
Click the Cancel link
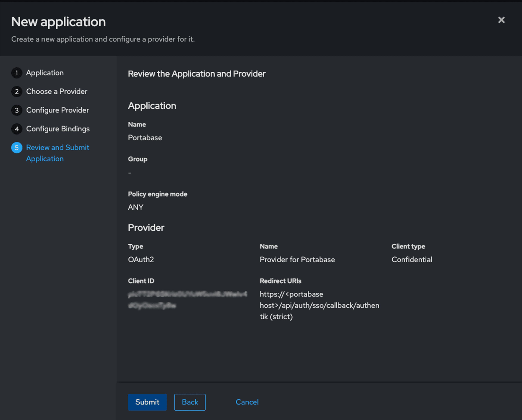click(247, 402)
